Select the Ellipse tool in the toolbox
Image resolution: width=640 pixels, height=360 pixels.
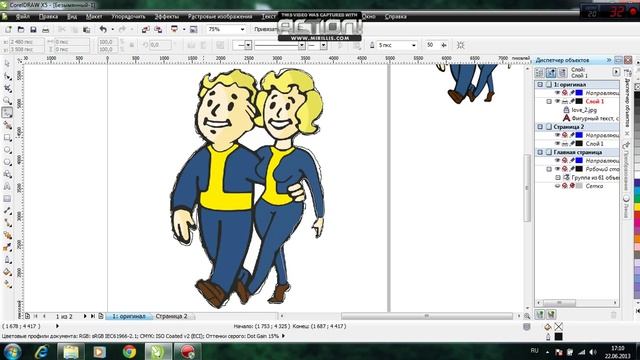(x=7, y=149)
